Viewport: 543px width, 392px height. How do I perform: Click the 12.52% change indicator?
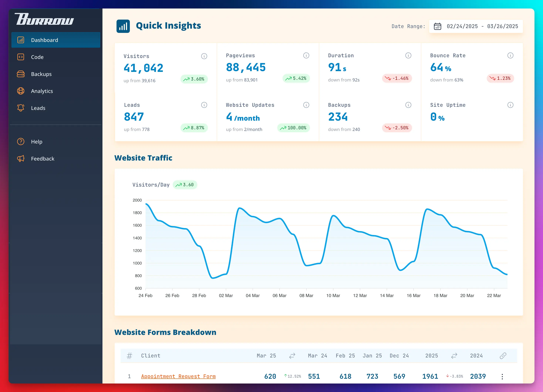292,376
